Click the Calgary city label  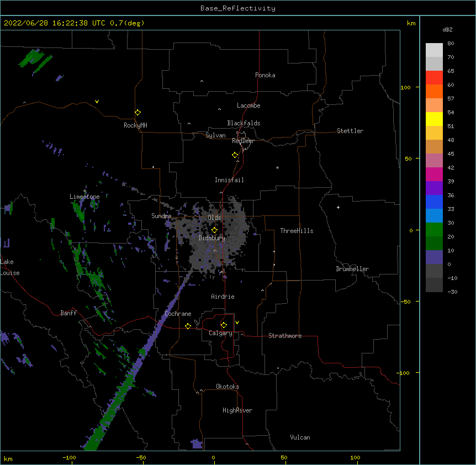pyautogui.click(x=221, y=333)
